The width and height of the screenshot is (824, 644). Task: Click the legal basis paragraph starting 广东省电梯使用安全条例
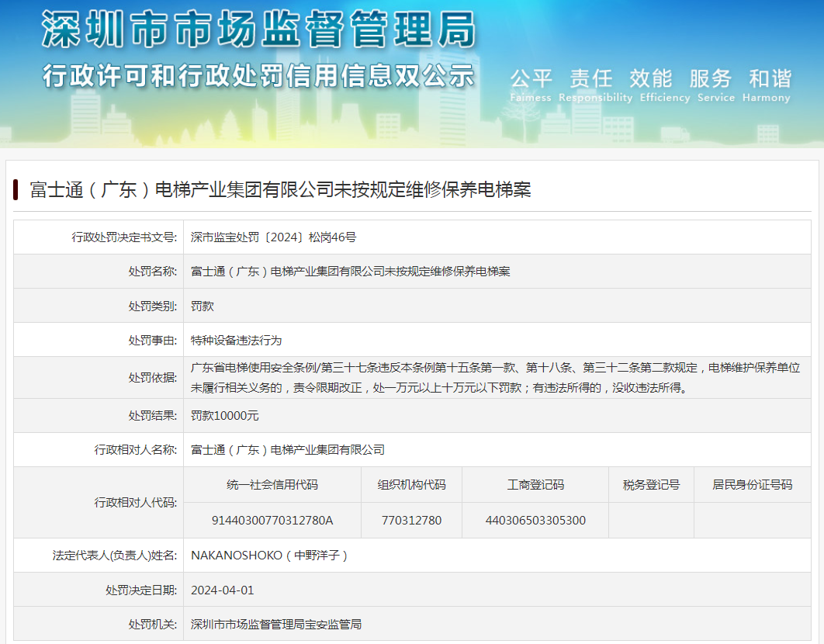[x=495, y=377]
